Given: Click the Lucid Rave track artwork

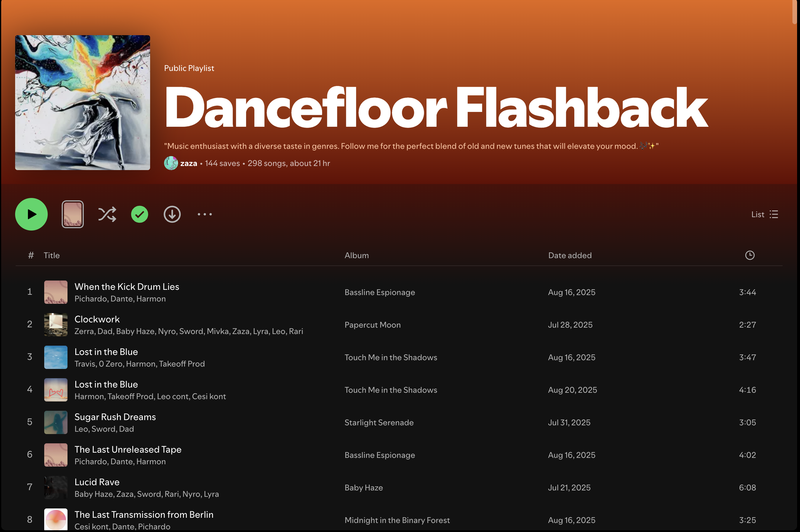Looking at the screenshot, I should click(56, 488).
